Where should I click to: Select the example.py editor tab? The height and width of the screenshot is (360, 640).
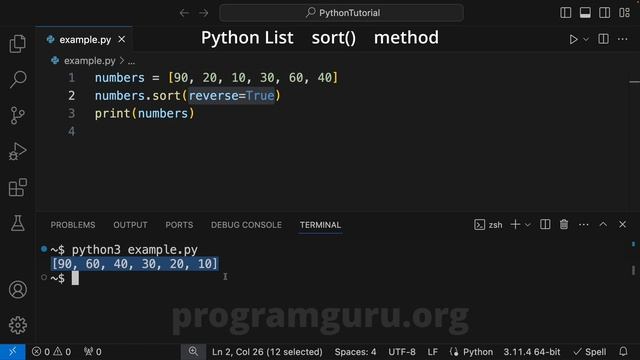click(x=85, y=40)
